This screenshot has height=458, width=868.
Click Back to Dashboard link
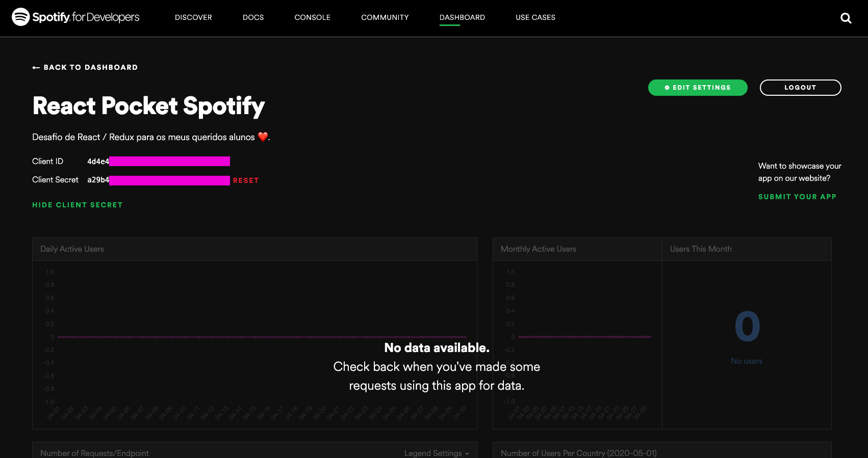[85, 67]
